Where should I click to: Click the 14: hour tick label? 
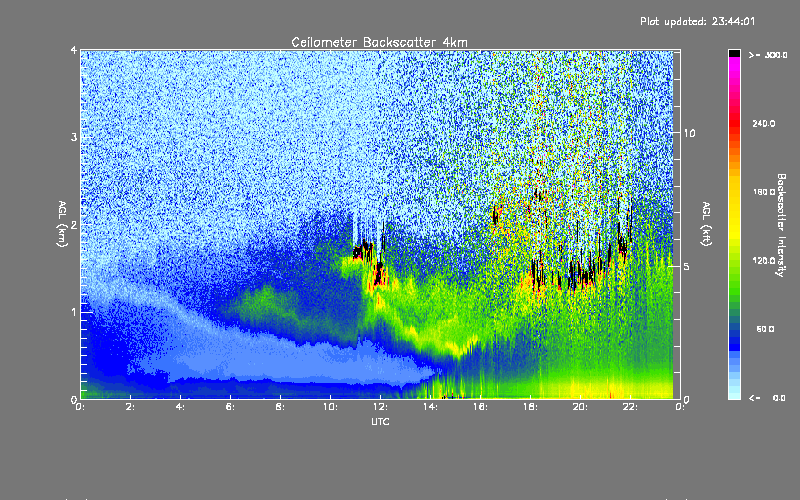(430, 407)
